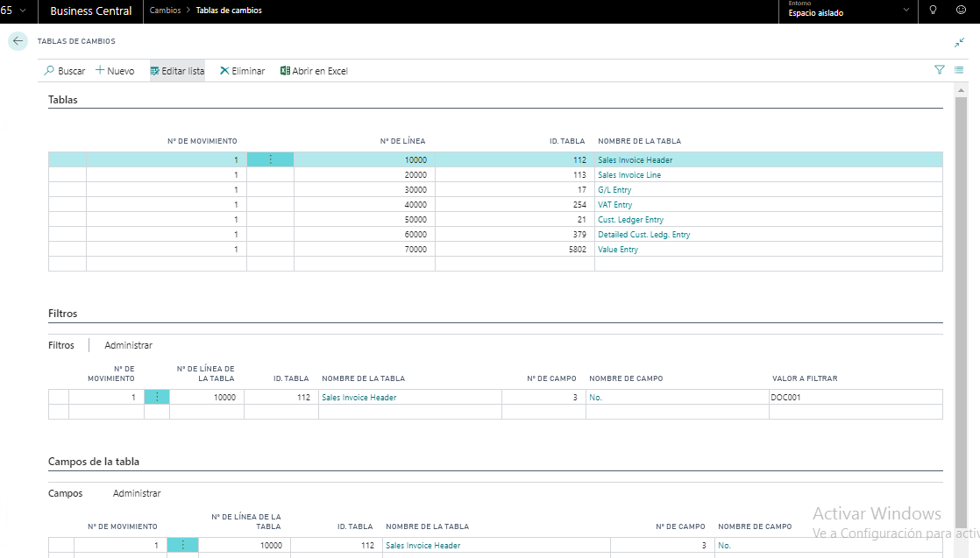Select the G/L Entry table name
Viewport: 980px width, 558px height.
coord(614,190)
